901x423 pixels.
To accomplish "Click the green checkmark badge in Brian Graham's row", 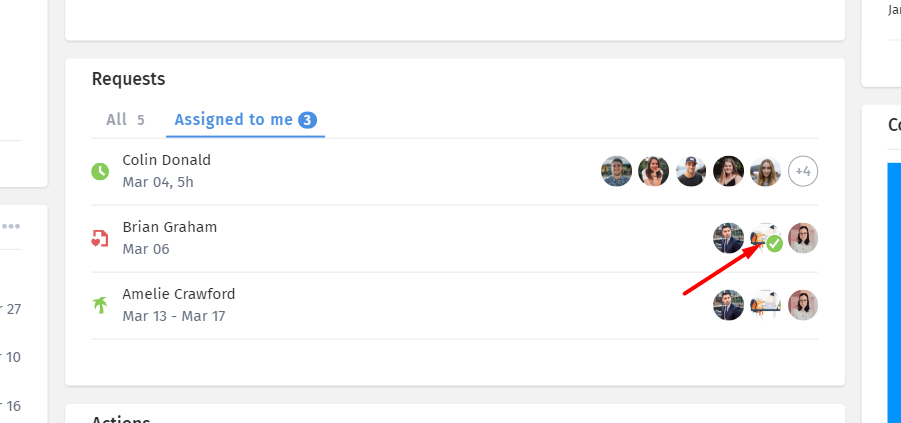I will coord(775,244).
